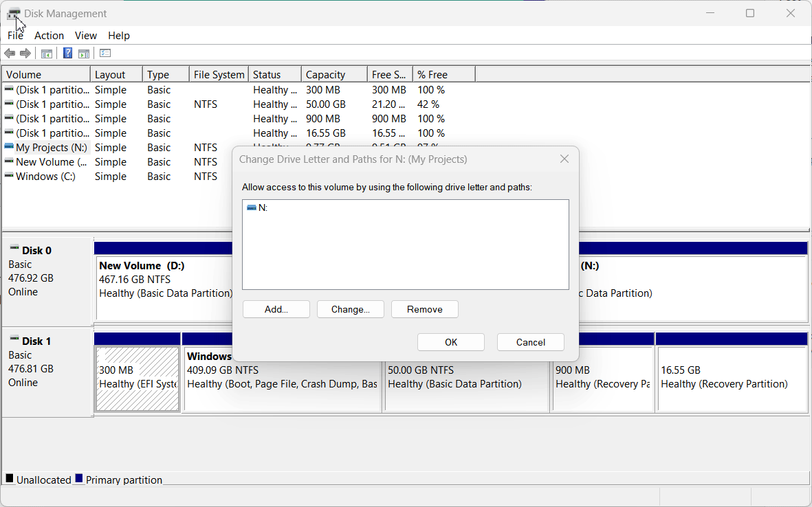Sort by the Volume column header
Screen dimensions: 812x507
(x=47, y=74)
